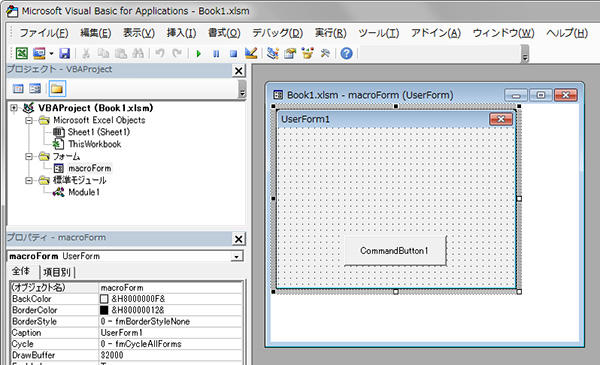Click the Break pause icon
600x365 pixels.
click(216, 54)
